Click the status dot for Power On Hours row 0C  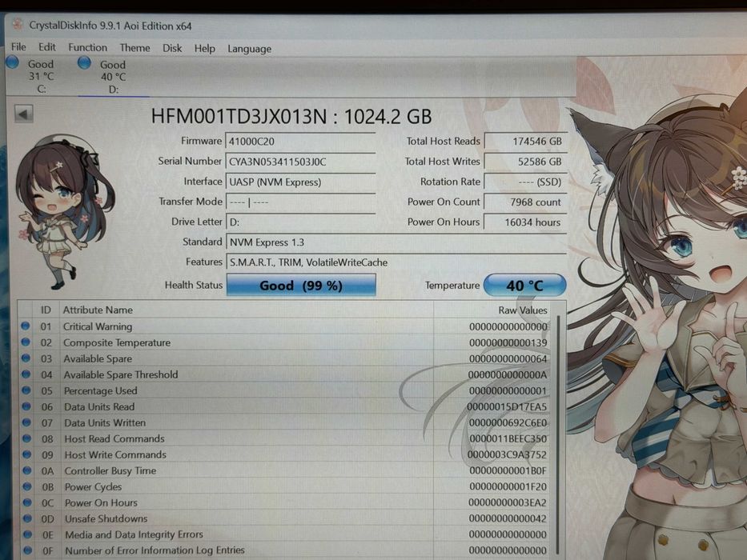(x=28, y=502)
